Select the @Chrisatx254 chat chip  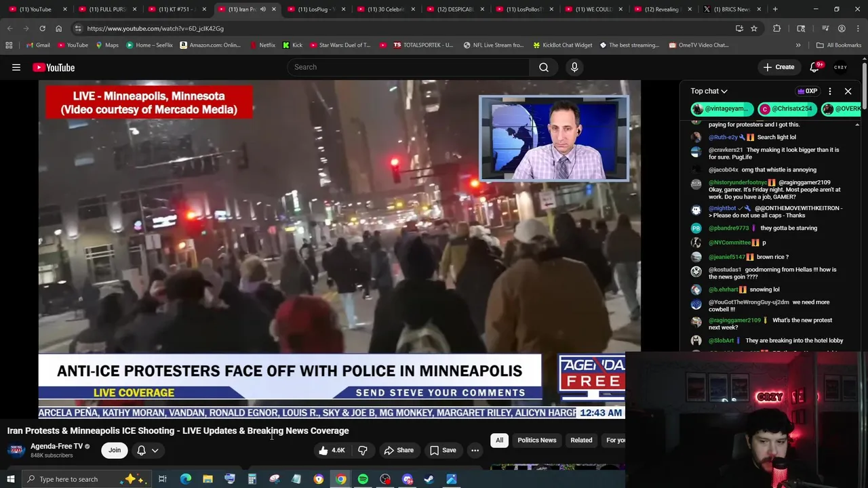tap(787, 108)
